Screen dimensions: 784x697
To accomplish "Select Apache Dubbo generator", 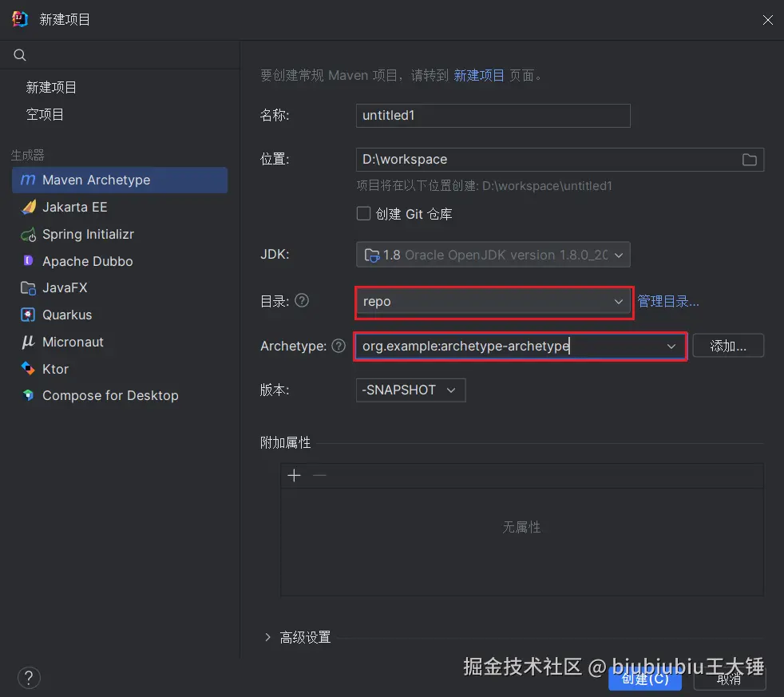I will point(120,261).
